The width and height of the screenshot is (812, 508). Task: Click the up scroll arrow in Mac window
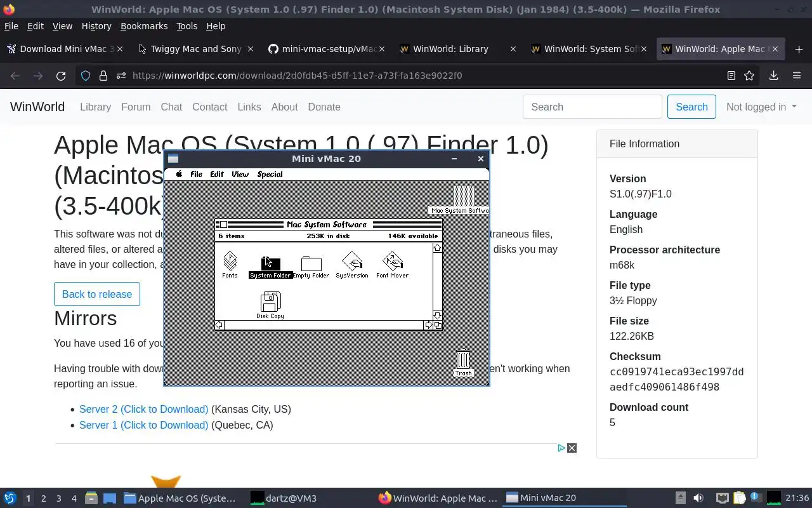click(x=438, y=248)
